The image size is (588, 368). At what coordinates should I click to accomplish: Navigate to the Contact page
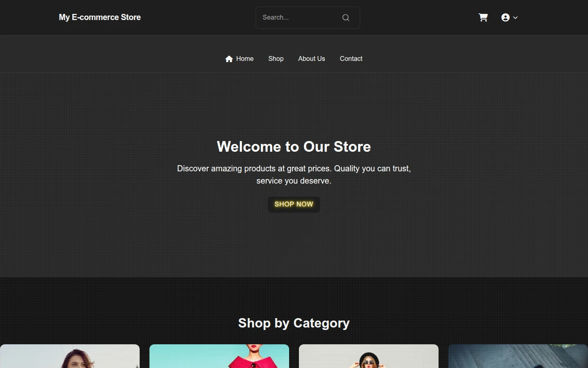click(351, 59)
